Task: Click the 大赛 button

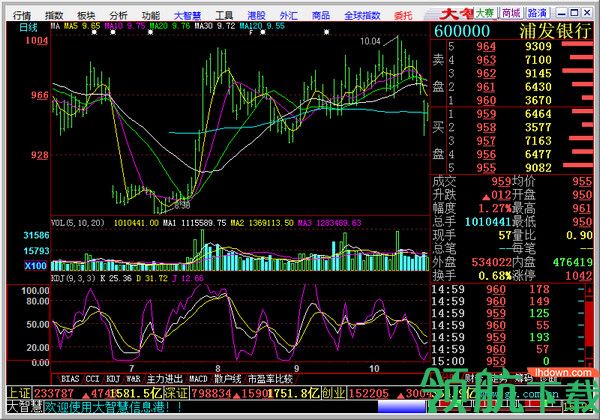Action: pos(485,13)
